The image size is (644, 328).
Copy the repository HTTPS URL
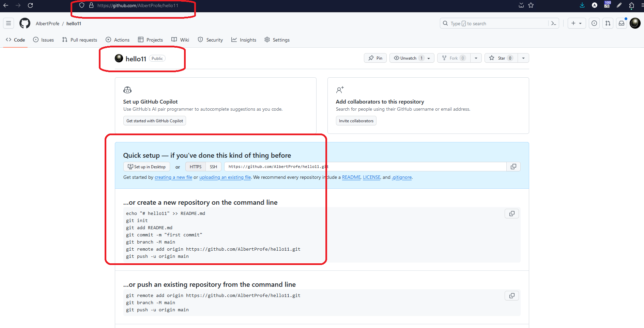(513, 167)
